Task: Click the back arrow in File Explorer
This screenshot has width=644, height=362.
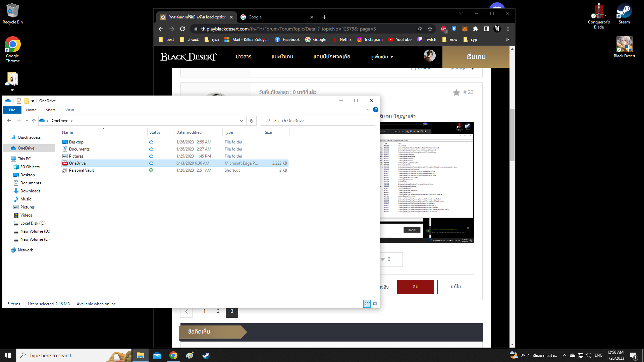Action: (x=9, y=120)
